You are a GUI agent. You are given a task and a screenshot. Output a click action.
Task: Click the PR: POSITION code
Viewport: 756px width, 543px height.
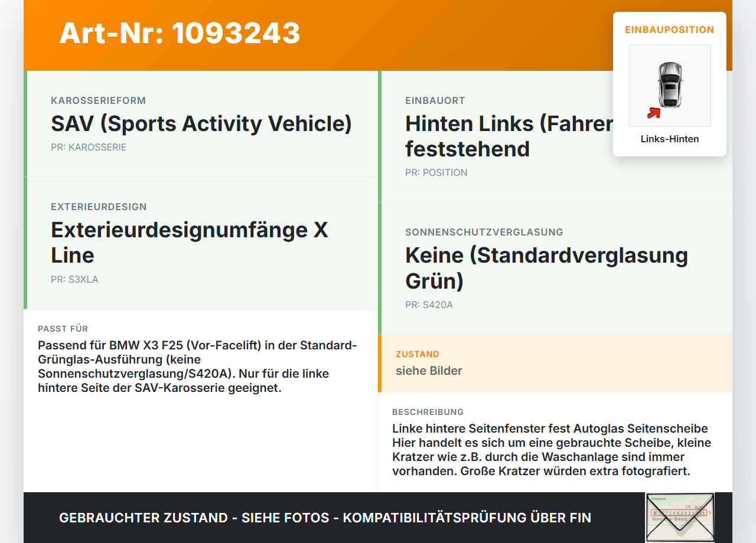(436, 173)
